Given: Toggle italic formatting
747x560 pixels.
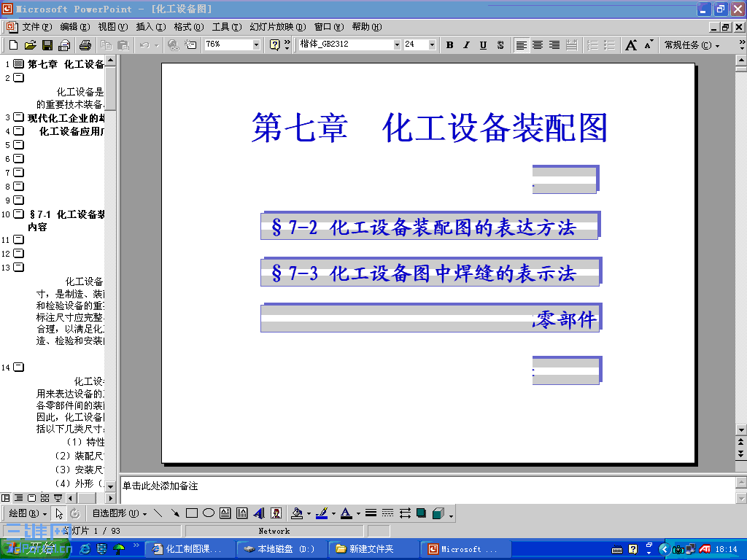Looking at the screenshot, I should point(467,45).
